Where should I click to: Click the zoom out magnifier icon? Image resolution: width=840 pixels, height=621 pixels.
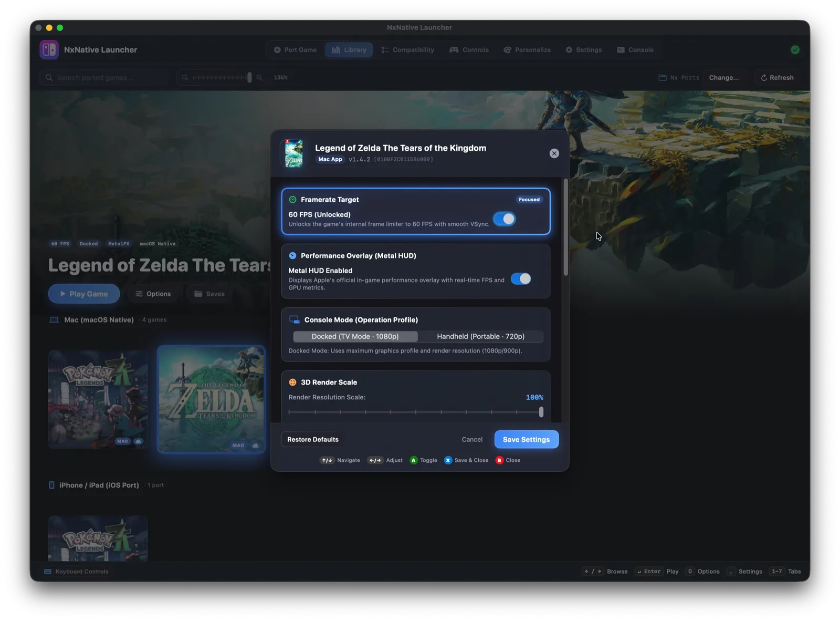[x=185, y=78]
